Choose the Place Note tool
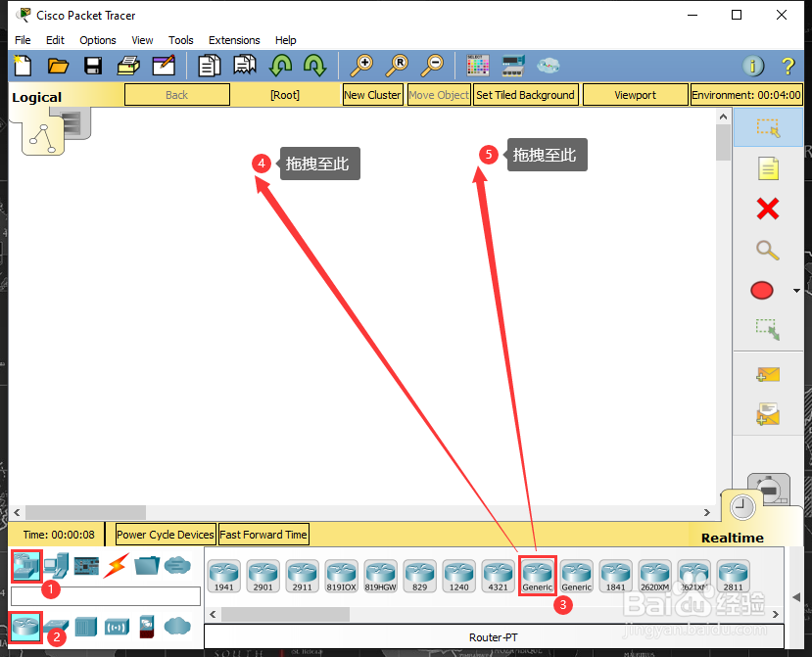 [x=768, y=168]
